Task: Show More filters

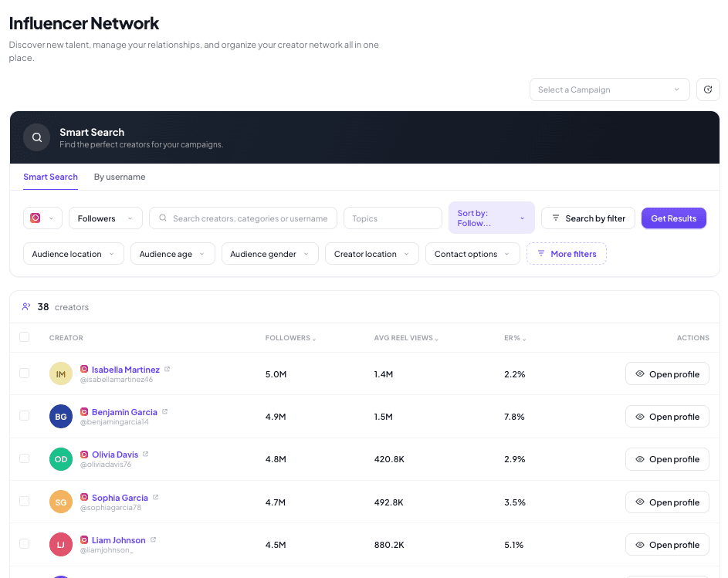Action: click(x=567, y=254)
